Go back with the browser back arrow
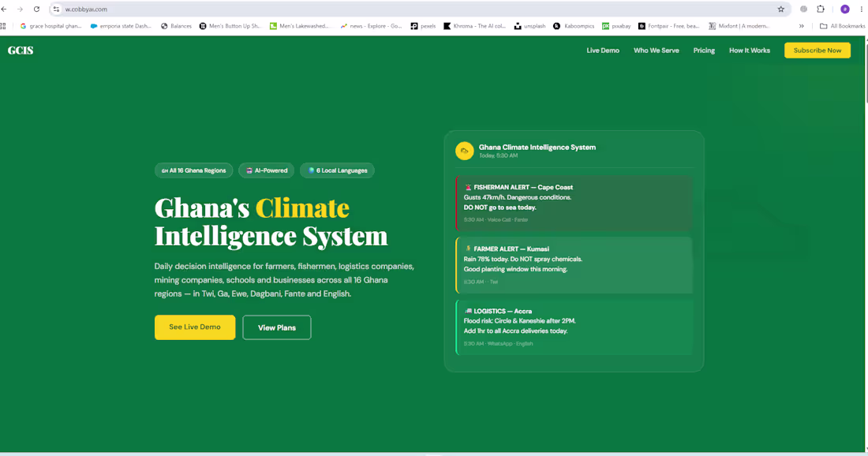The width and height of the screenshot is (868, 456). pos(5,9)
